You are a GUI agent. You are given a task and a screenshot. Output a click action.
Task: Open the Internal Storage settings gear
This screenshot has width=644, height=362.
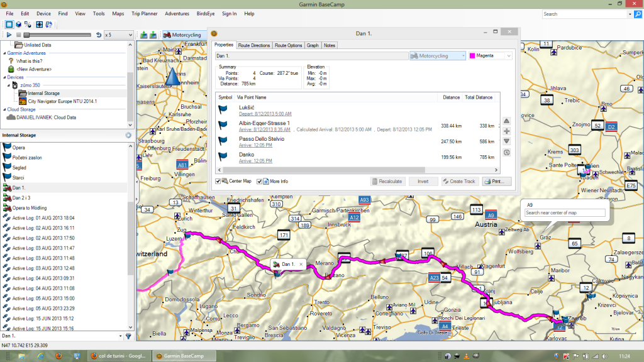[x=128, y=135]
